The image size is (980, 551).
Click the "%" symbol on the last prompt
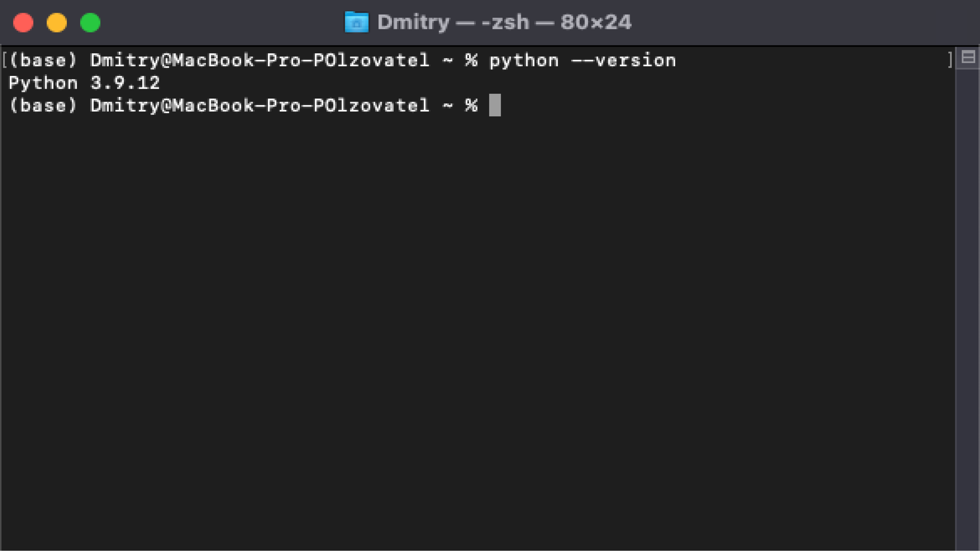pyautogui.click(x=471, y=105)
